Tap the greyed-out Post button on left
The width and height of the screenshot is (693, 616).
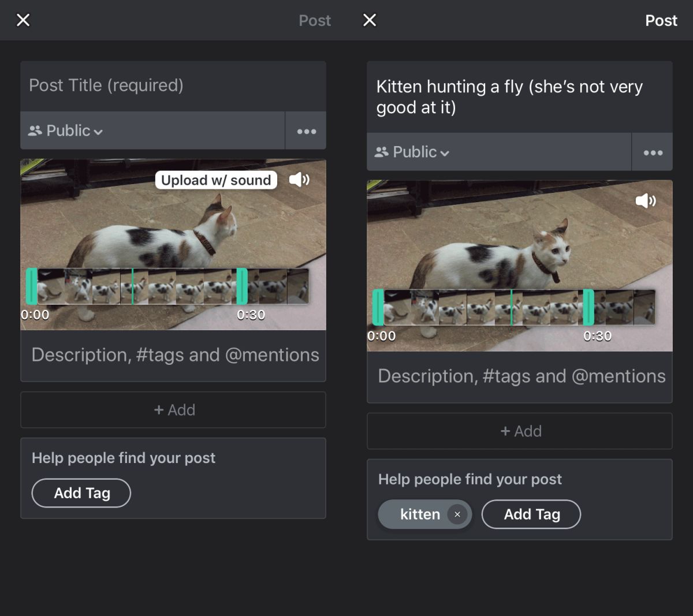(315, 21)
